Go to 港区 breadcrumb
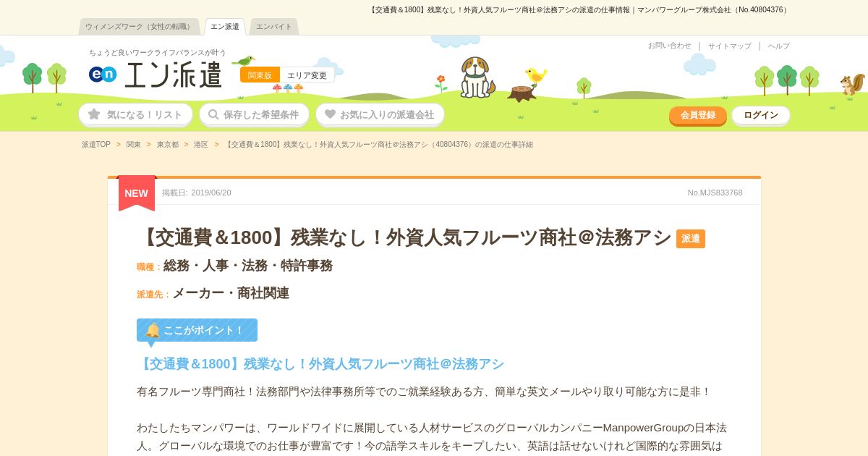868x456 pixels. (200, 145)
